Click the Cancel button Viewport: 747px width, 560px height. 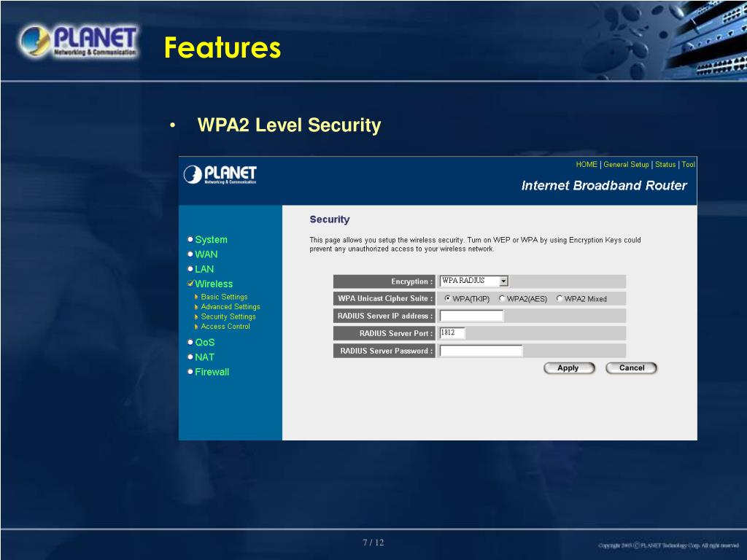(x=631, y=368)
